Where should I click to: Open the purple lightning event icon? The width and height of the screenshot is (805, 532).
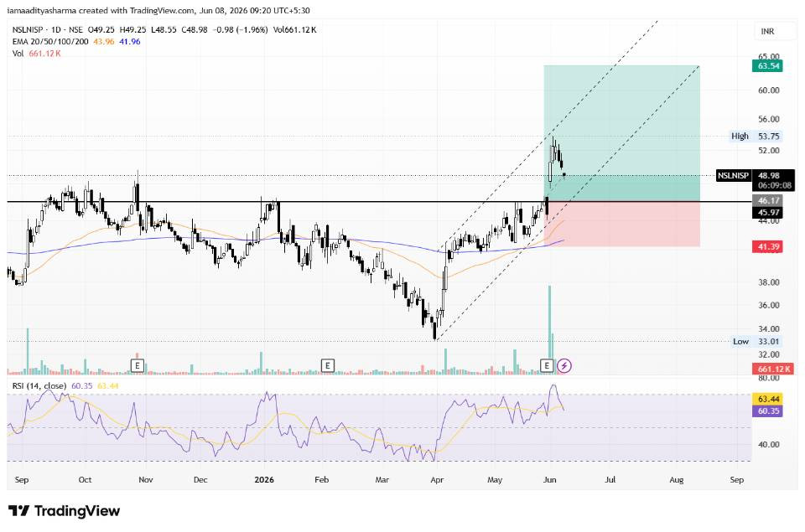tap(564, 366)
